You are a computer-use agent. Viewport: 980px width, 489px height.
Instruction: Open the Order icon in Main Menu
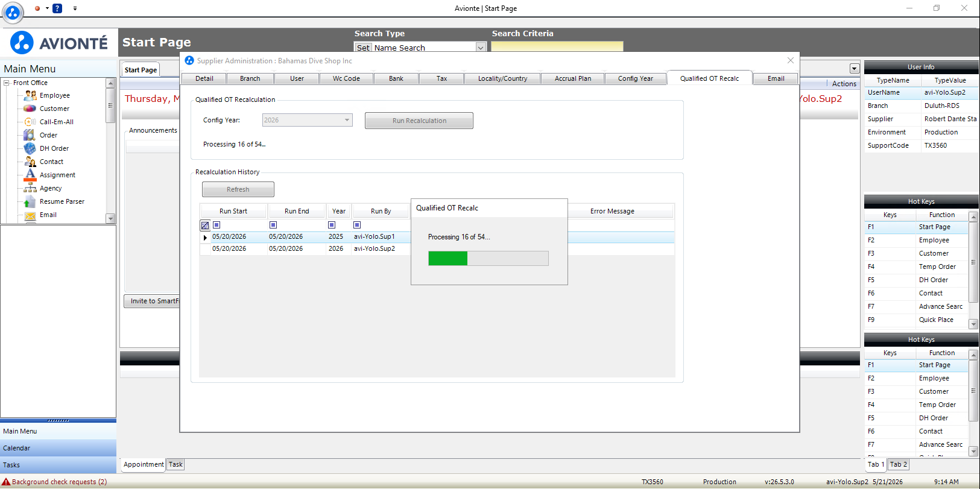point(30,135)
